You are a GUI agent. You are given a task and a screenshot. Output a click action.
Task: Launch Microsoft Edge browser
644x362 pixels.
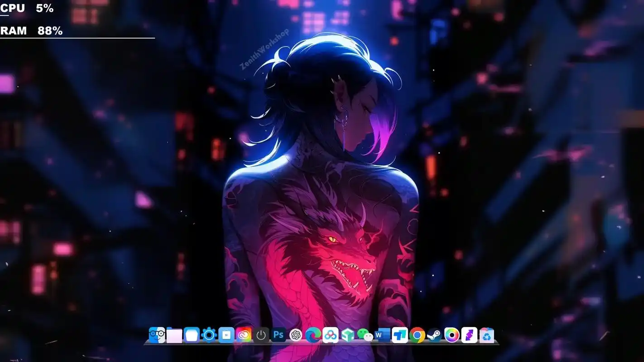click(313, 335)
